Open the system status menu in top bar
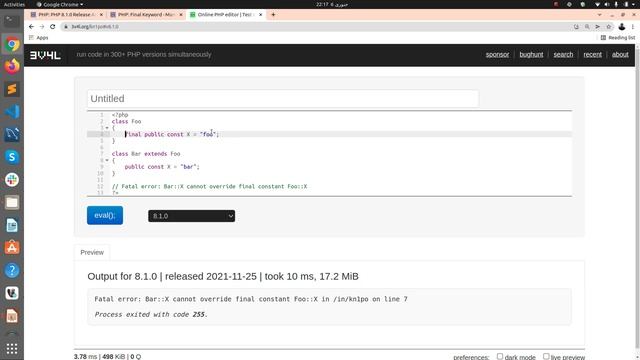The image size is (640, 360). (x=614, y=4)
